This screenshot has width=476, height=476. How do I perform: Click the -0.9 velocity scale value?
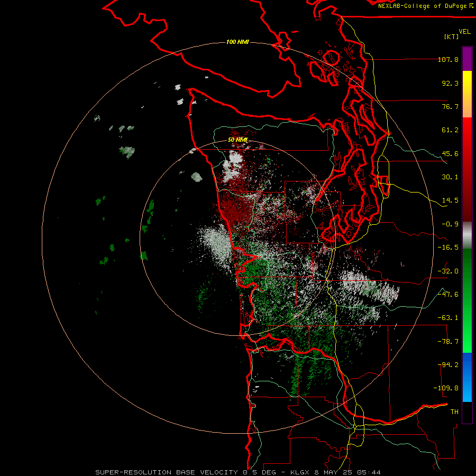point(450,224)
